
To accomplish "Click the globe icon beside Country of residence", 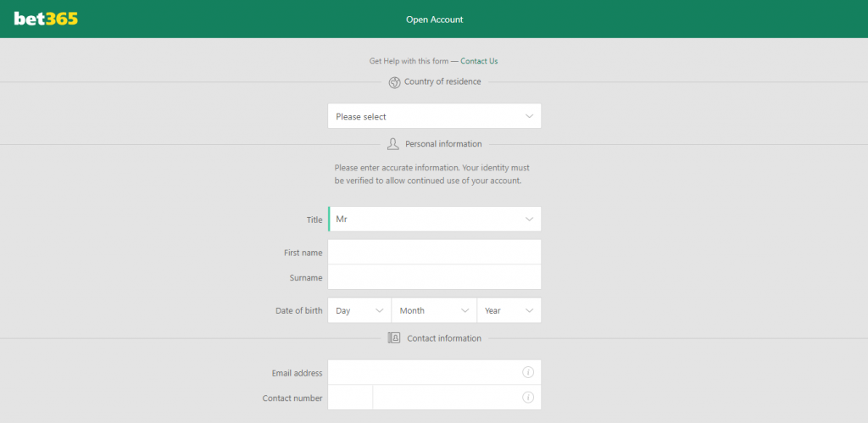I will [394, 82].
